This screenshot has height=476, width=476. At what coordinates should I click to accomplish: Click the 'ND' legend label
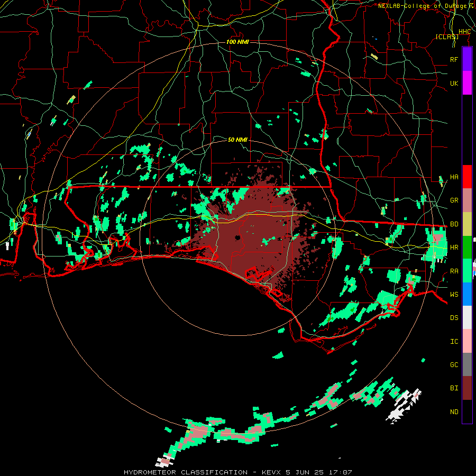(454, 412)
